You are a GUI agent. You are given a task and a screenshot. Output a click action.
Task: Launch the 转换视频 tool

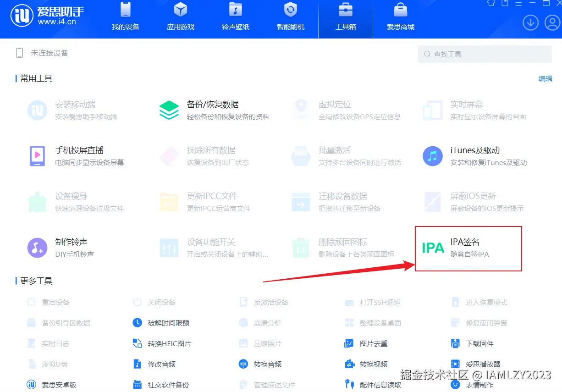(366, 364)
